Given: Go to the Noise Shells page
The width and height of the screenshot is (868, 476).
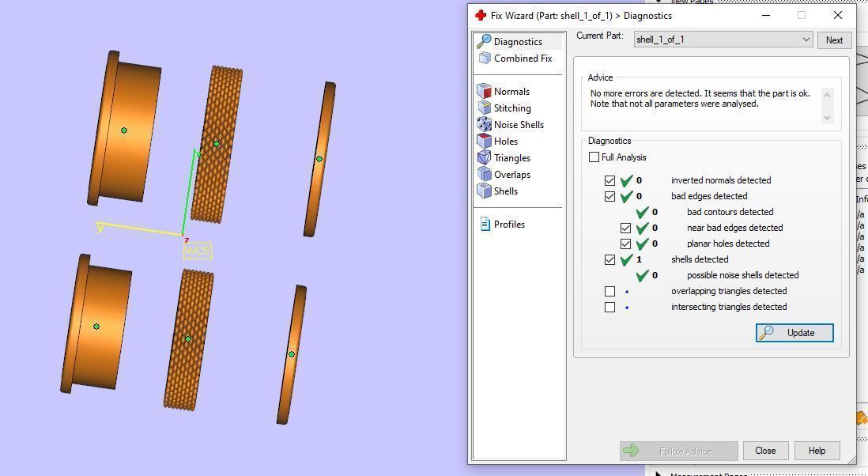Looking at the screenshot, I should (519, 125).
